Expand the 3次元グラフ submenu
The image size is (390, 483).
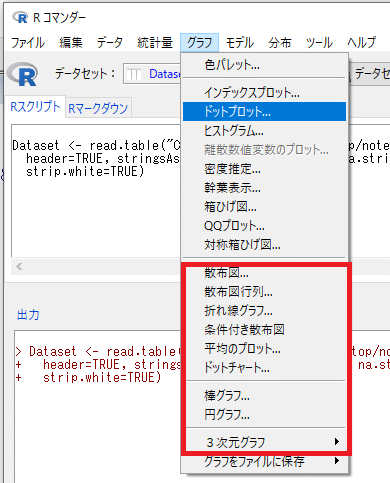click(x=264, y=443)
